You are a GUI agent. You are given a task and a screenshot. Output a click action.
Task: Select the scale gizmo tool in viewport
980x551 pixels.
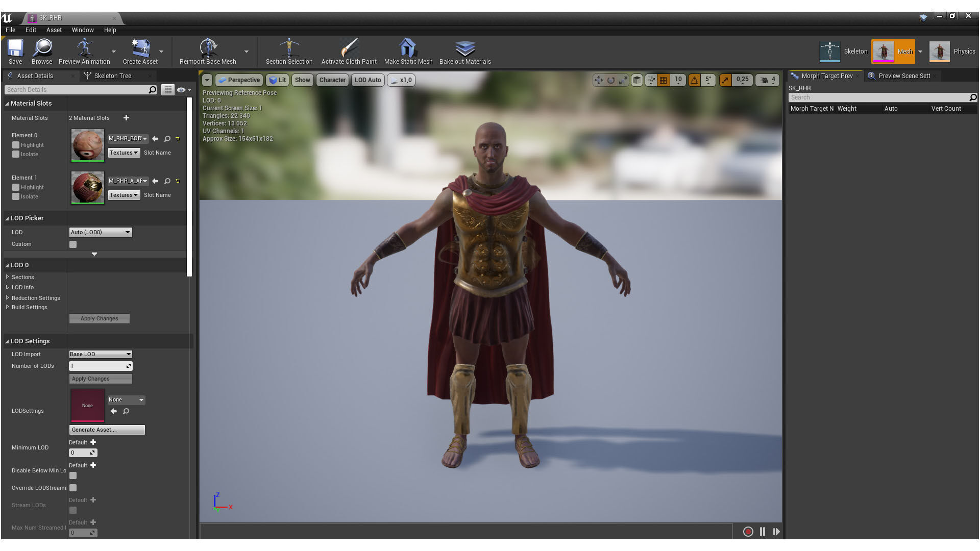pyautogui.click(x=623, y=80)
